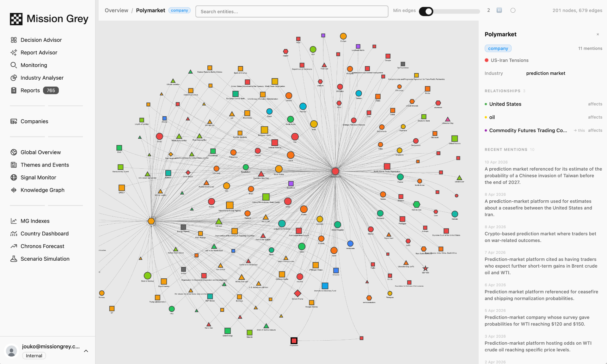Open mention about WTI reaching $120 and $150

(543, 318)
